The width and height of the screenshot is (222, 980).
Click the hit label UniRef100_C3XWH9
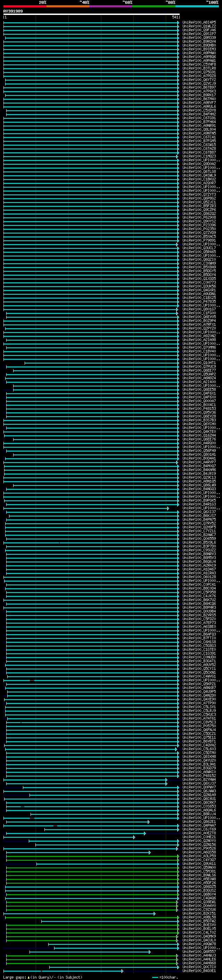click(199, 263)
